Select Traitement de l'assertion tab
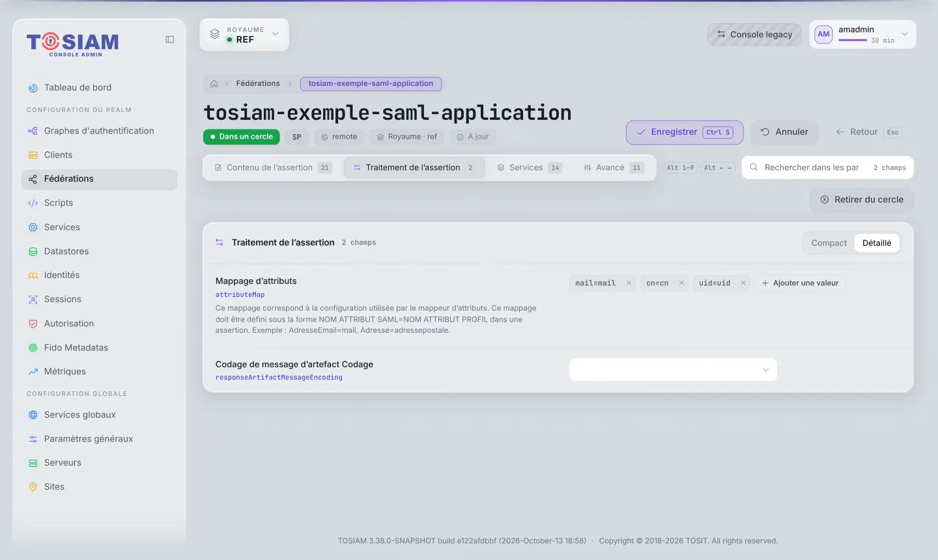938x560 pixels. [414, 167]
